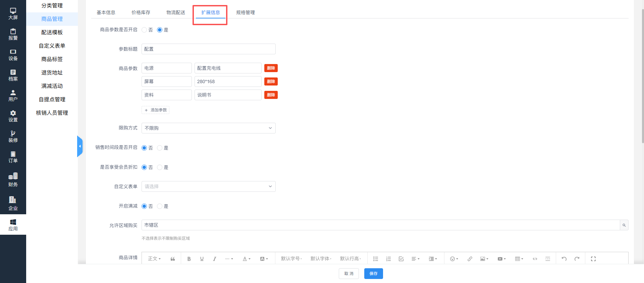Open 配送模板 in the side menu
644x283 pixels.
click(x=52, y=33)
